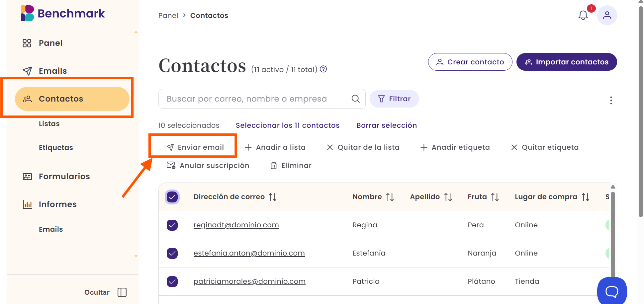Screen dimensions: 644x304
Task: Click the Naranja fruit cell
Action: click(482, 253)
